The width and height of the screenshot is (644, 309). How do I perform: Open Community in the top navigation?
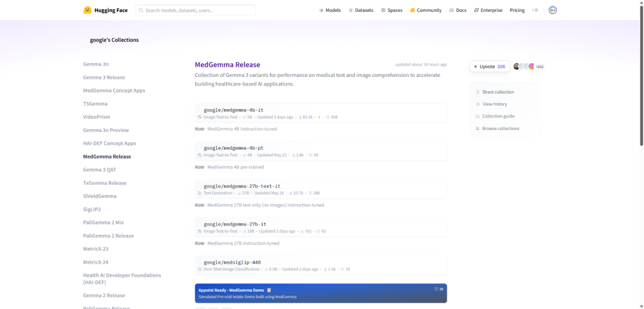(426, 10)
